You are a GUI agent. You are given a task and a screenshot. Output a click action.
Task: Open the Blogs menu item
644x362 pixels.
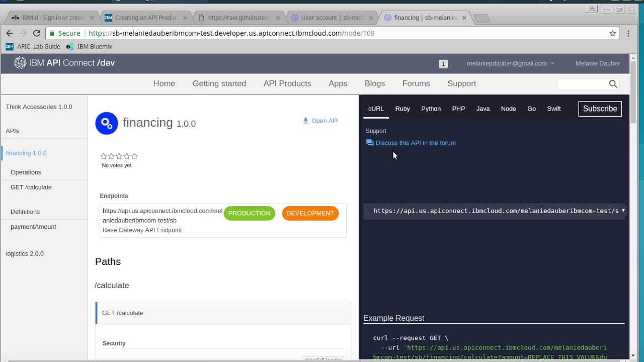(x=375, y=83)
